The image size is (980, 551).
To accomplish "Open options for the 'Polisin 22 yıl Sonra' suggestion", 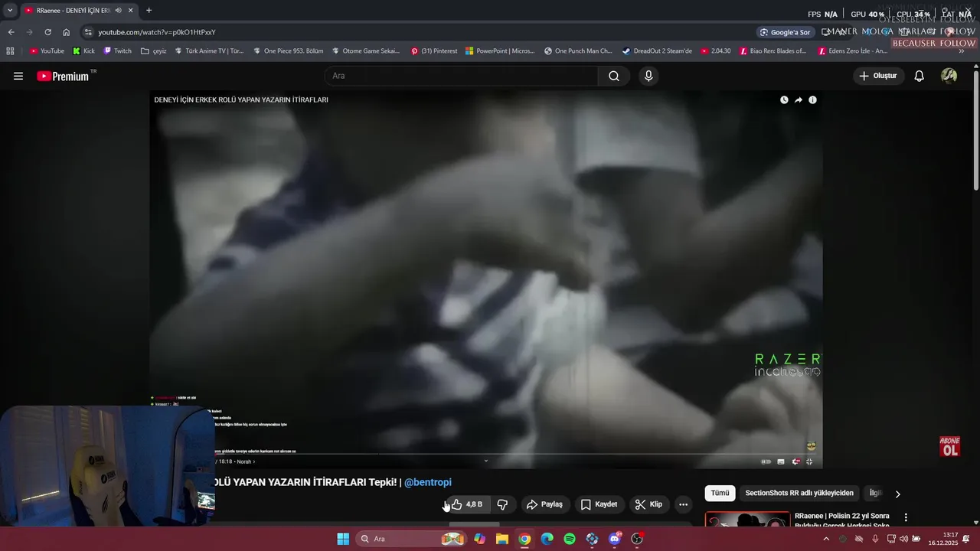I will pos(906,517).
